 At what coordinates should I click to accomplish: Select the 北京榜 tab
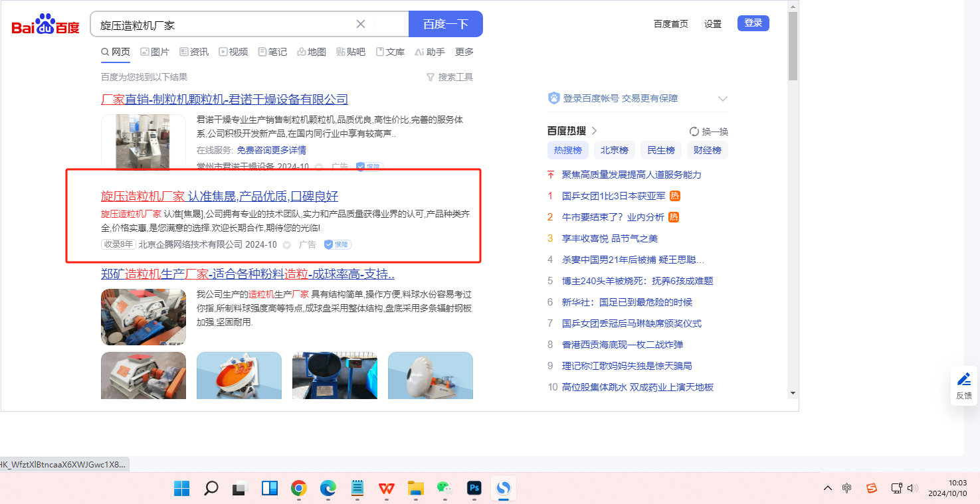(615, 150)
